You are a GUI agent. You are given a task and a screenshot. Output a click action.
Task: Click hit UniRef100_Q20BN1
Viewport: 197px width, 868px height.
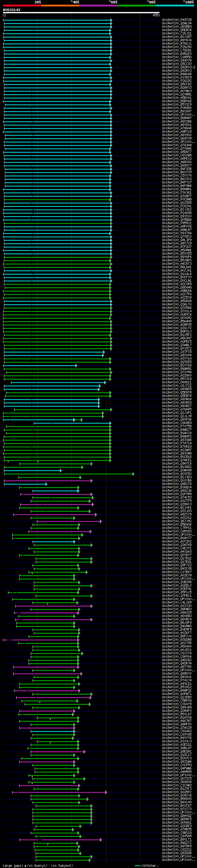pyautogui.click(x=177, y=94)
